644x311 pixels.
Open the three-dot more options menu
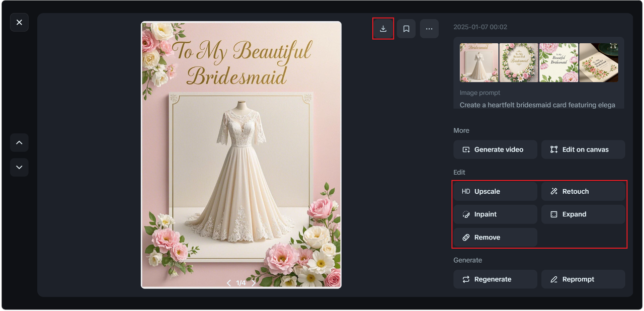point(429,29)
